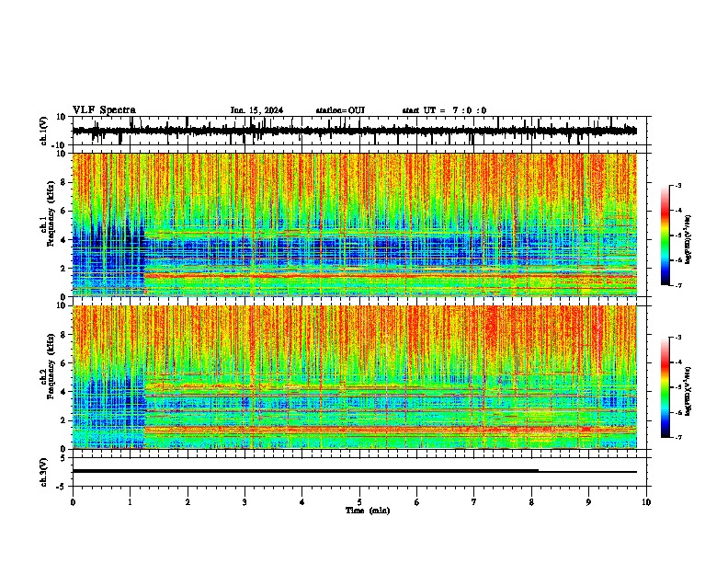Click the ch.2 spectrogram color scale bar

(x=665, y=387)
